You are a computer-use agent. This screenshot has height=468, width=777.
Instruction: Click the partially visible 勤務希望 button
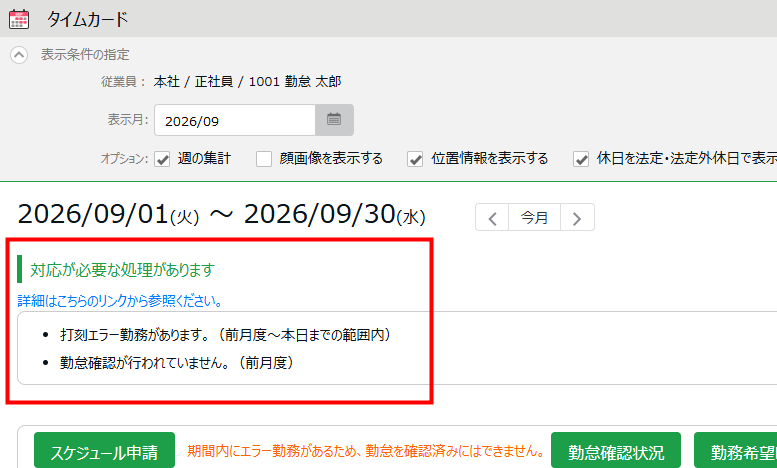point(735,452)
